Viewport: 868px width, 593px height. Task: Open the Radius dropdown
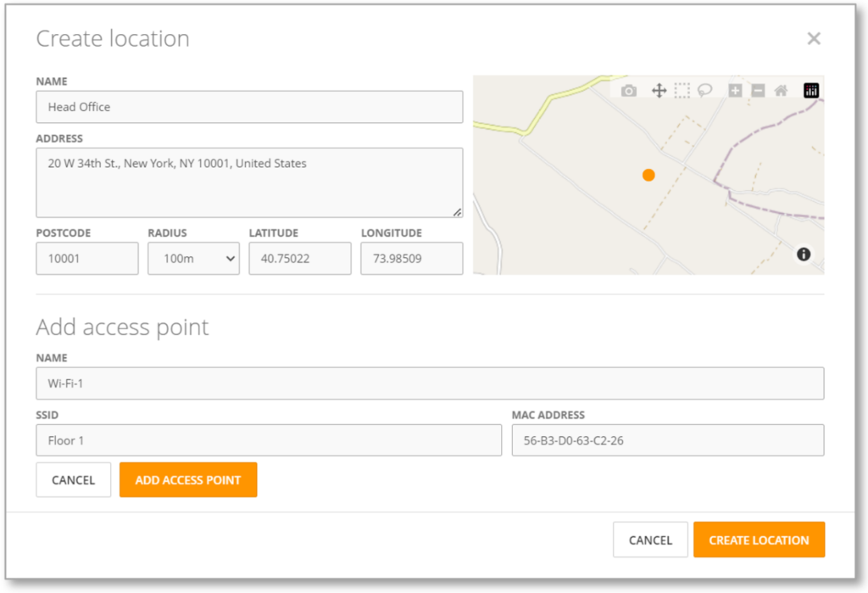click(x=193, y=259)
